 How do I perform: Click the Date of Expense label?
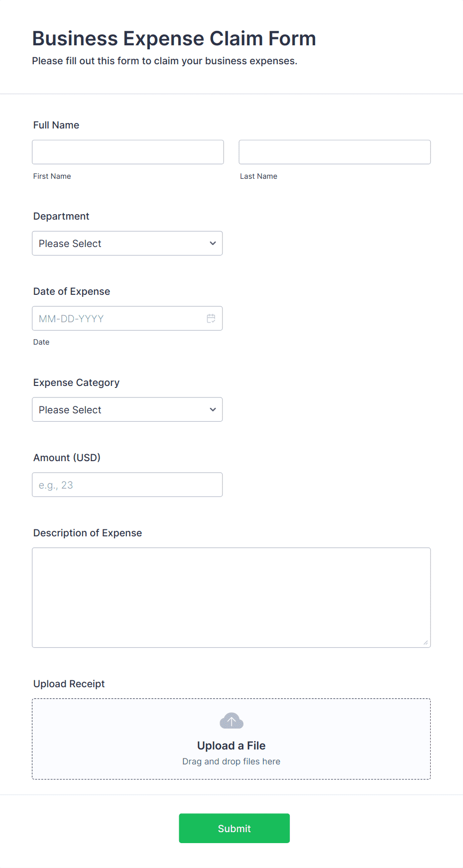tap(71, 291)
